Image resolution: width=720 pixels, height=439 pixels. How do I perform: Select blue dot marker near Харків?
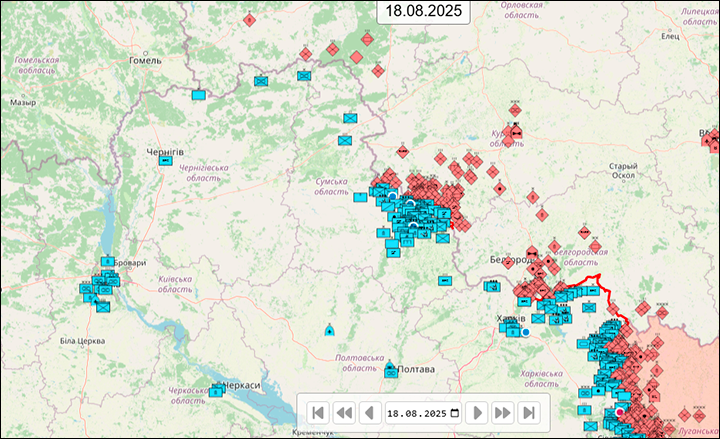[526, 332]
